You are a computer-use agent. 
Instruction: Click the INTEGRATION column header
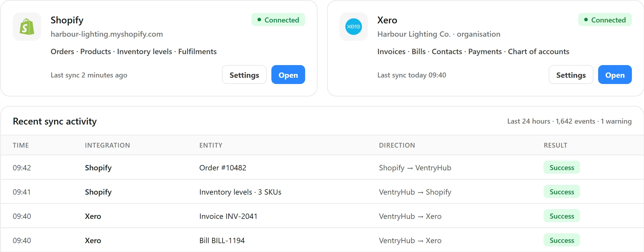click(x=107, y=145)
